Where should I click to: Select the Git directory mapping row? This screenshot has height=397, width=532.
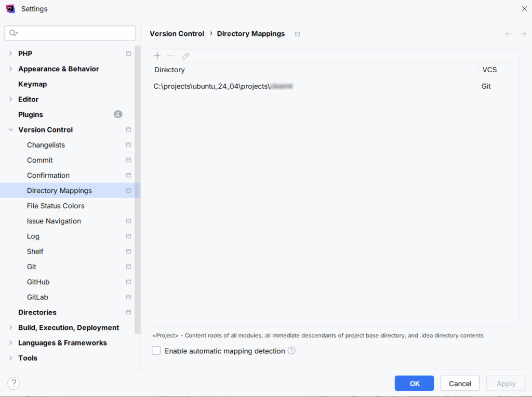tap(312, 86)
